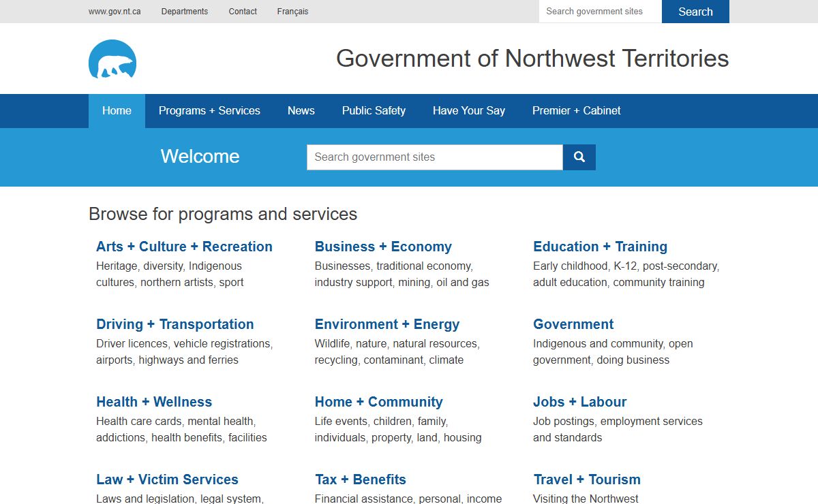Click 'Browse for programs and services' heading
Viewport: 818px width, 504px height.
pyautogui.click(x=223, y=214)
